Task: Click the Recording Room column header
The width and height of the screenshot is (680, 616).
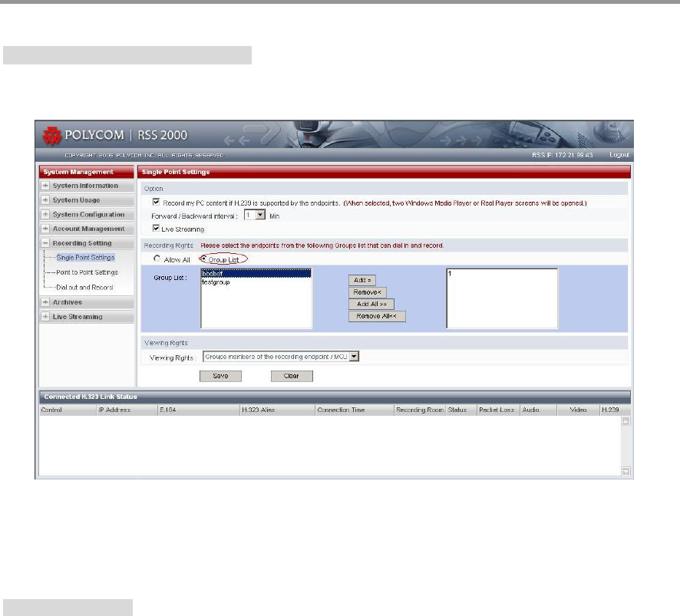Action: (420, 410)
